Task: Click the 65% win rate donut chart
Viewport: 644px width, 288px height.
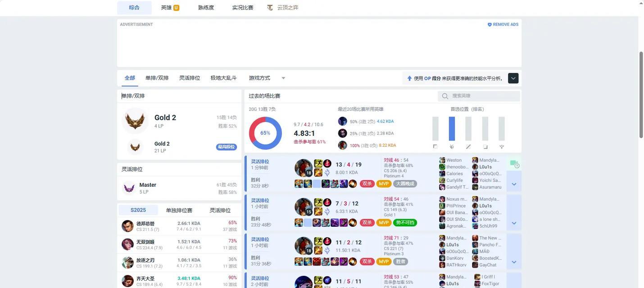Action: coord(265,133)
